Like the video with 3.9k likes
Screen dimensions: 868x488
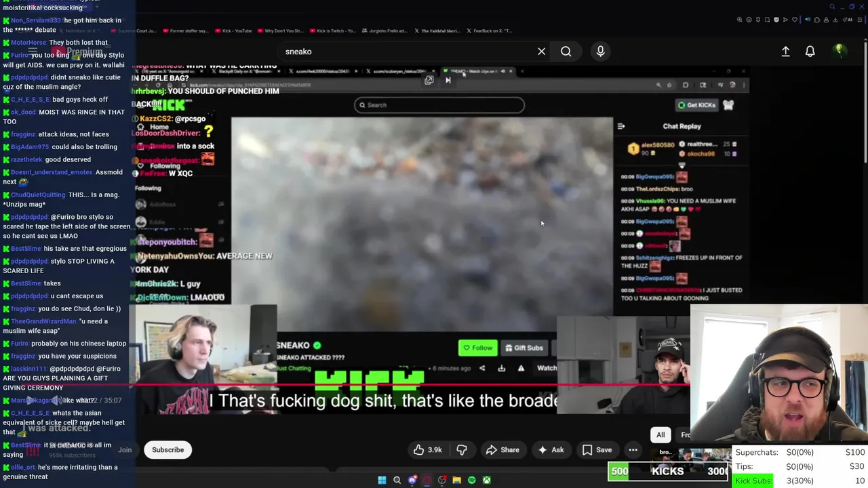click(x=428, y=450)
